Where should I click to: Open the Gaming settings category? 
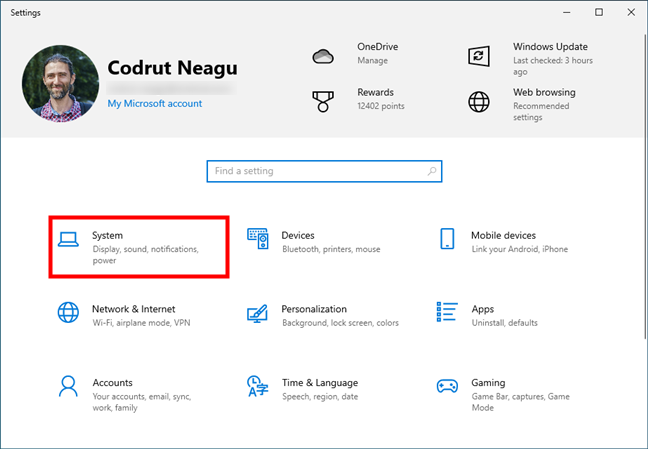(x=503, y=394)
